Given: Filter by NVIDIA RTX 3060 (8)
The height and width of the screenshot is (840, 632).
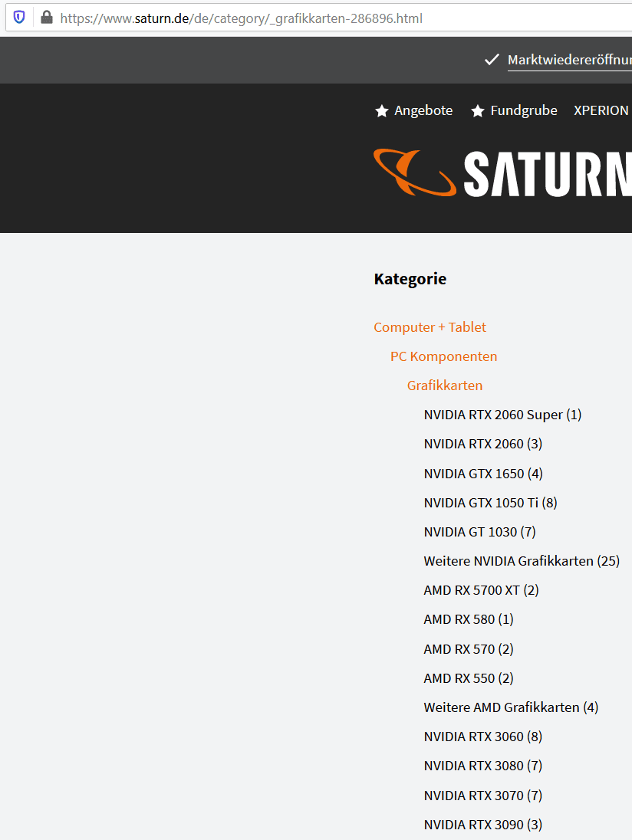Looking at the screenshot, I should [x=483, y=737].
